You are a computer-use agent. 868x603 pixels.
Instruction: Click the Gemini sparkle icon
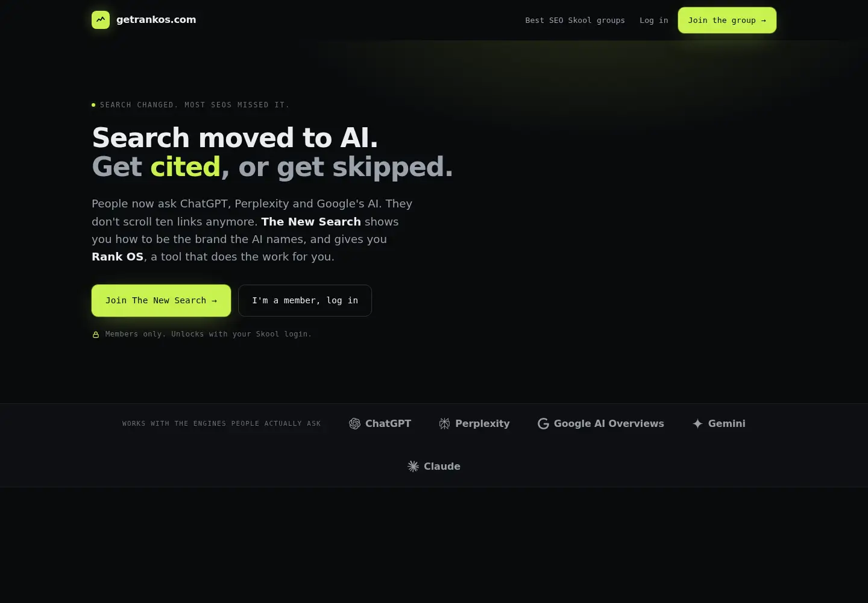click(x=697, y=424)
